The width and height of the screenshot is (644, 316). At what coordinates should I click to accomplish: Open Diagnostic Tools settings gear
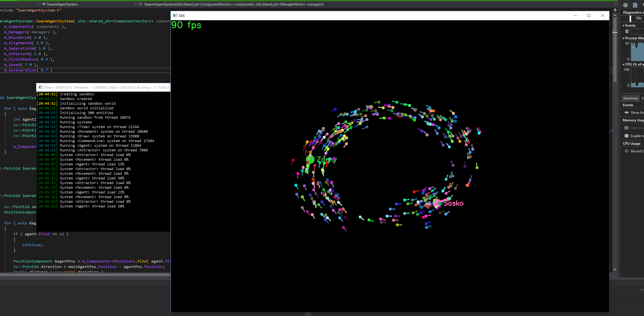tap(625, 5)
